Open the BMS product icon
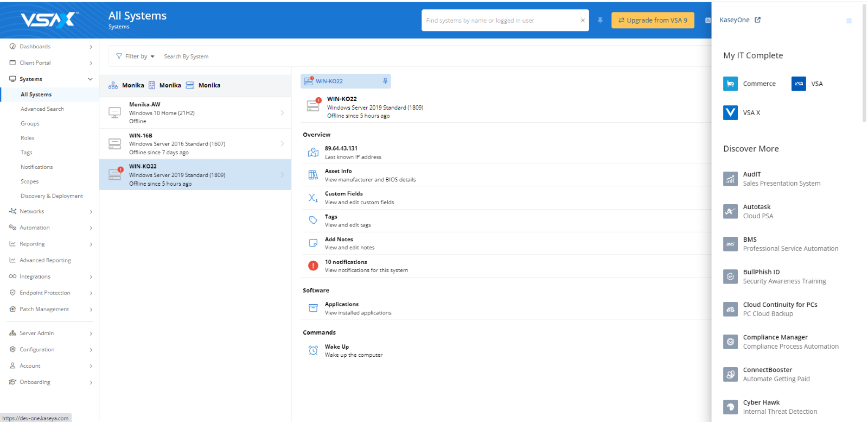The width and height of the screenshot is (868, 422). click(730, 244)
